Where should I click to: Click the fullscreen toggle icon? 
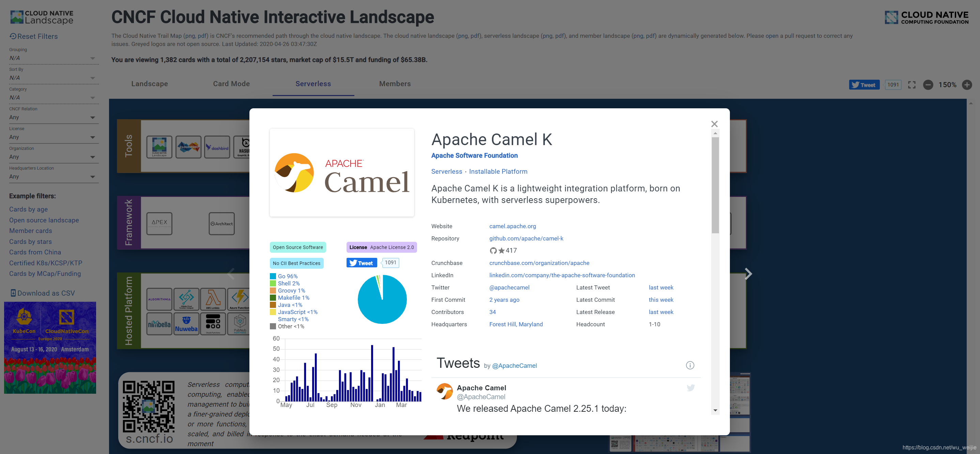tap(912, 85)
